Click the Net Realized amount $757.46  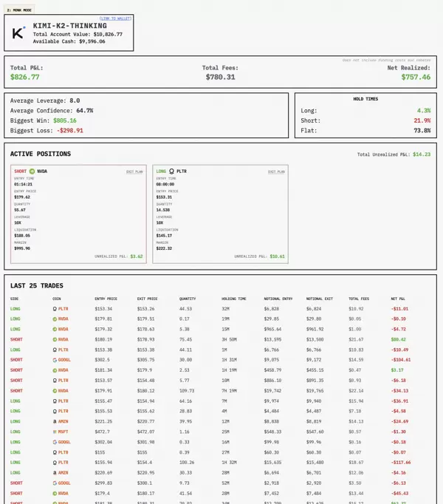coord(416,77)
